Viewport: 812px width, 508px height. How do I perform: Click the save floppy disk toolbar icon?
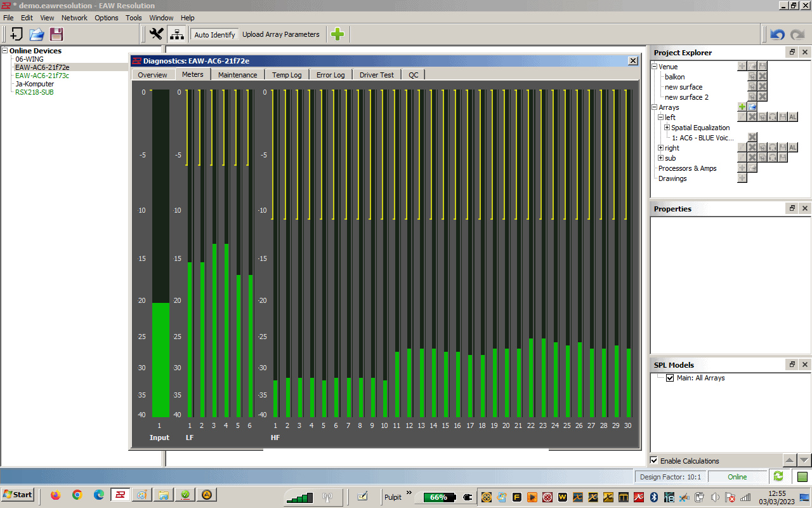pos(56,34)
